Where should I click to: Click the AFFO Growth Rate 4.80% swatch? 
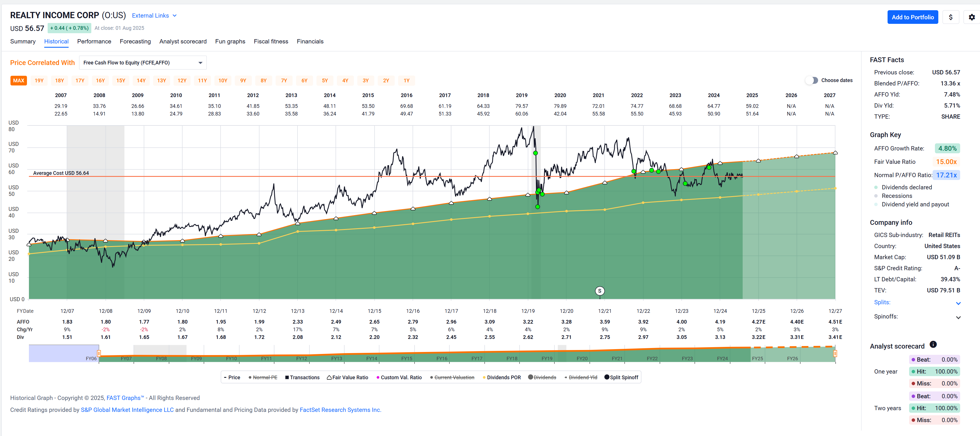pyautogui.click(x=947, y=148)
